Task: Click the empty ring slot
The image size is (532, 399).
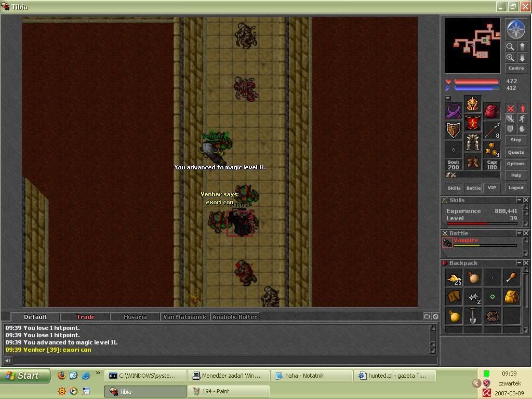Action: 453,150
